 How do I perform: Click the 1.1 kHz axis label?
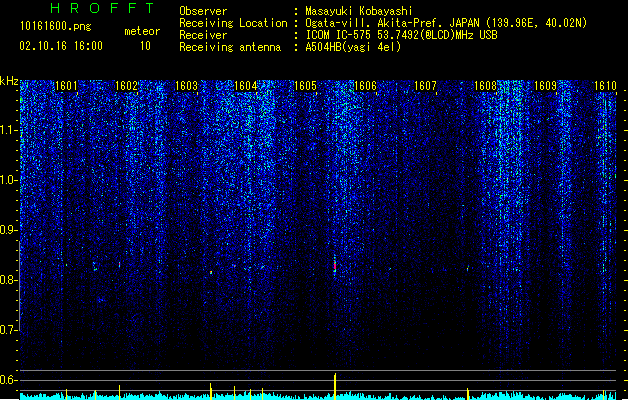9,130
